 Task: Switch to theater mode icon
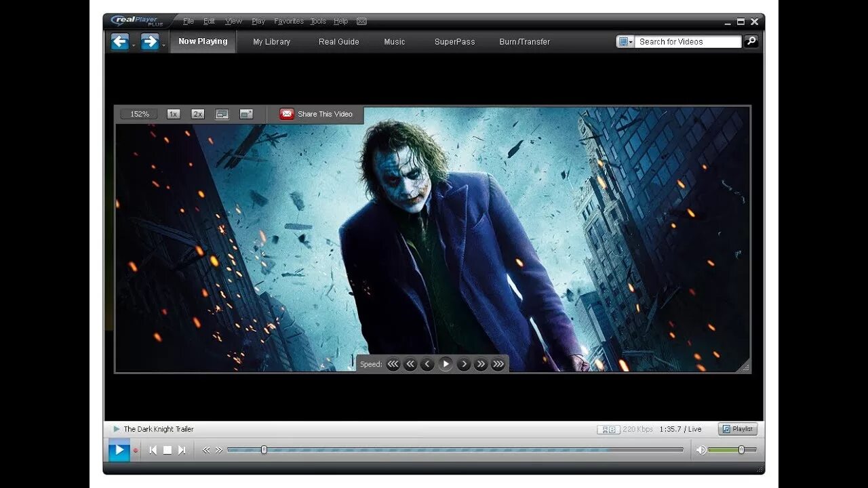pyautogui.click(x=222, y=114)
